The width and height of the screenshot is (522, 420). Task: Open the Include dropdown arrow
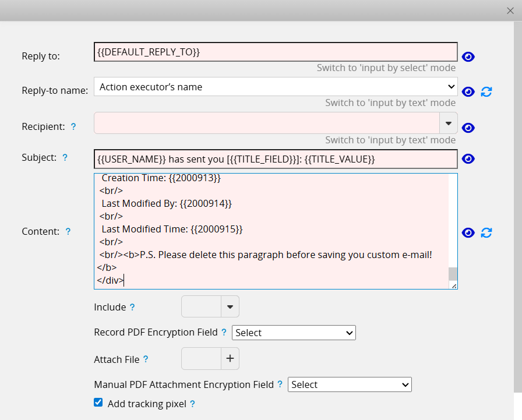click(230, 306)
